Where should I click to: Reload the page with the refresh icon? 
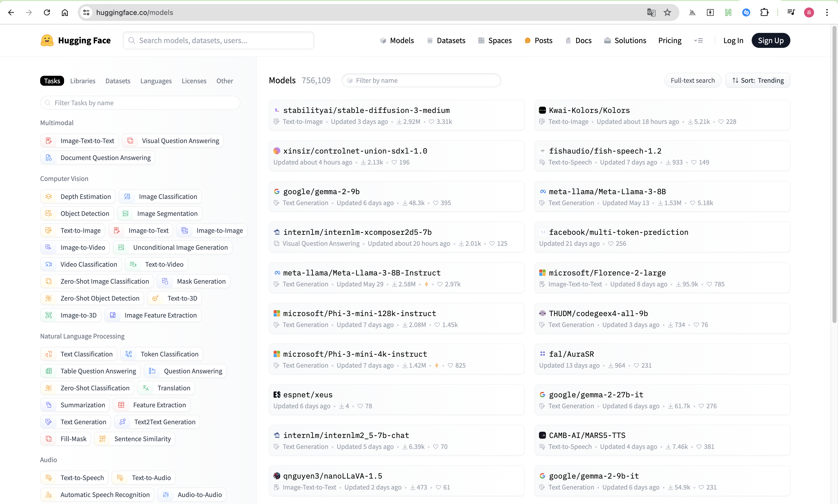[x=47, y=12]
